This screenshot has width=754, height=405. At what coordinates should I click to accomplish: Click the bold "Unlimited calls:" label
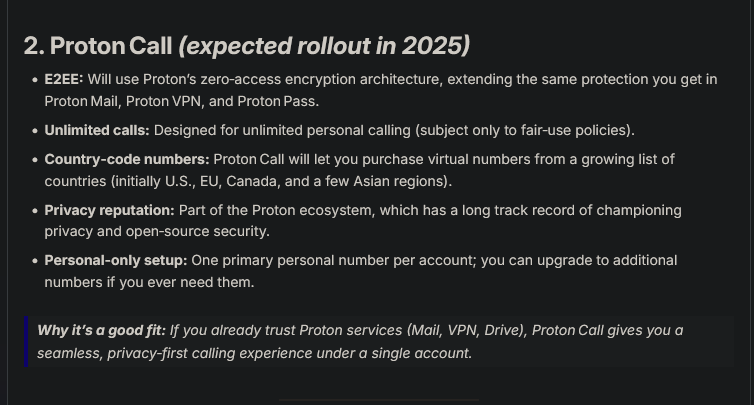click(x=97, y=130)
